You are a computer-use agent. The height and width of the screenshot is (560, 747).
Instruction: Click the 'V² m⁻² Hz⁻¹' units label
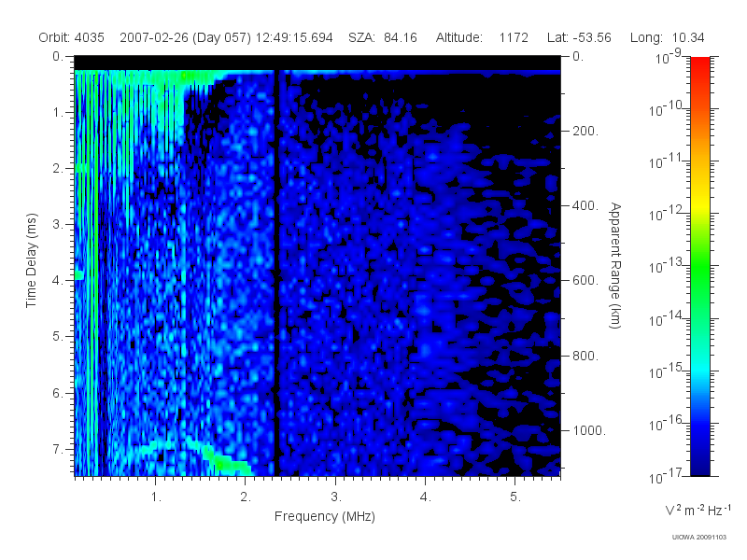[x=698, y=510]
